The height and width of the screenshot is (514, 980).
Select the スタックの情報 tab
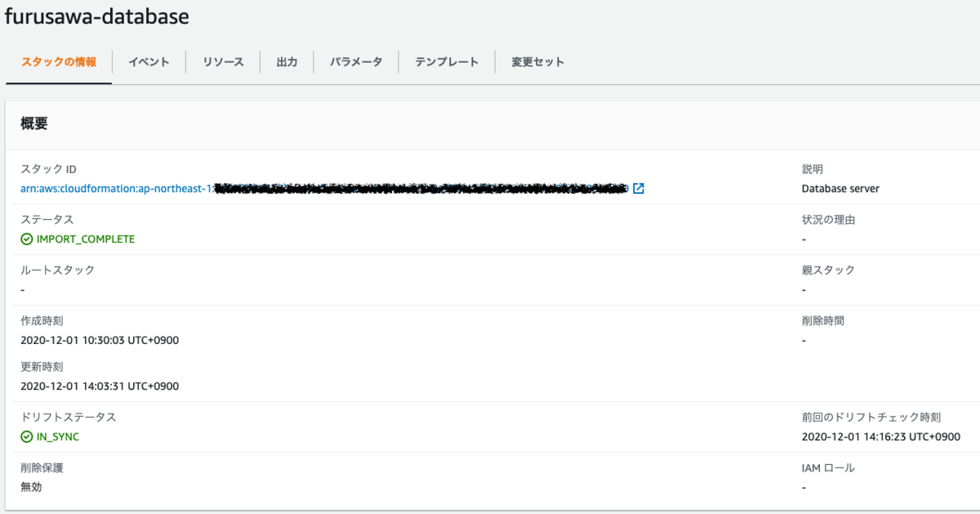tap(59, 62)
